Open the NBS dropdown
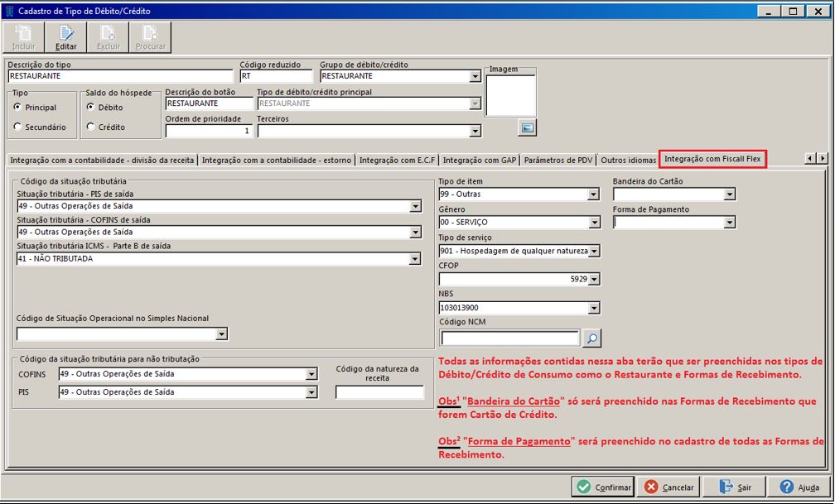This screenshot has width=835, height=504. click(x=594, y=308)
